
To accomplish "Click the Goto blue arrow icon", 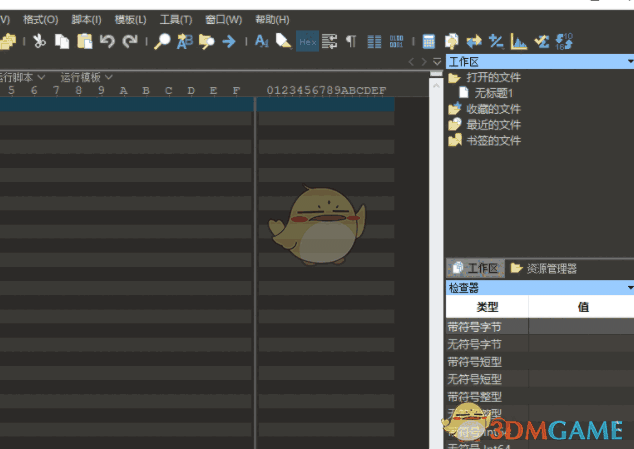I will point(229,41).
